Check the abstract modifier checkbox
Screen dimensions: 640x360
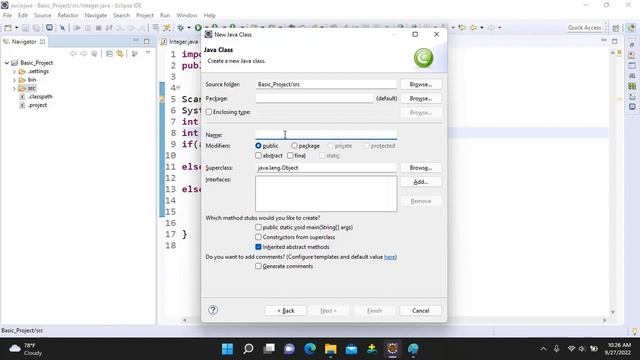[258, 156]
